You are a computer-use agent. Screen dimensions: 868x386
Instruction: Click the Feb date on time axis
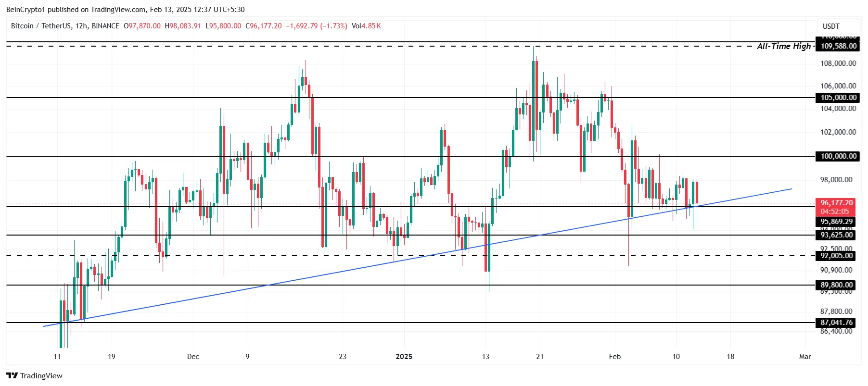pyautogui.click(x=614, y=357)
